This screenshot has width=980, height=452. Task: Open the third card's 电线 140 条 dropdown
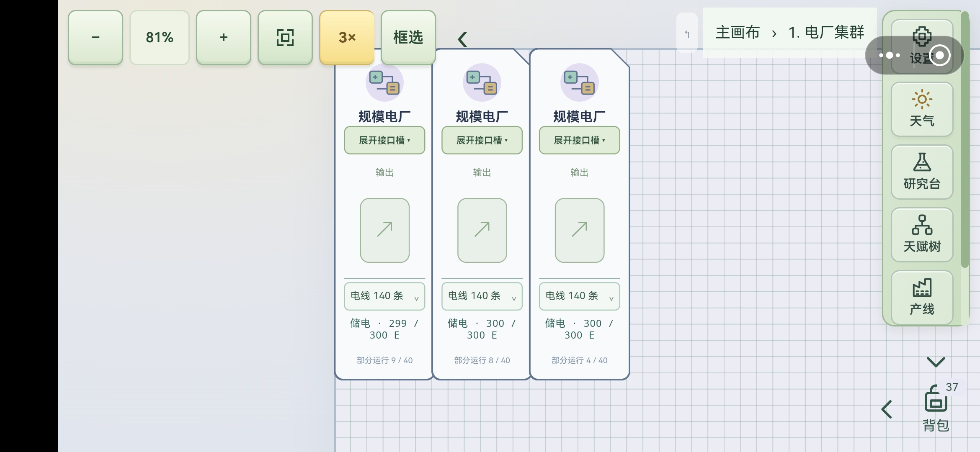(x=579, y=296)
